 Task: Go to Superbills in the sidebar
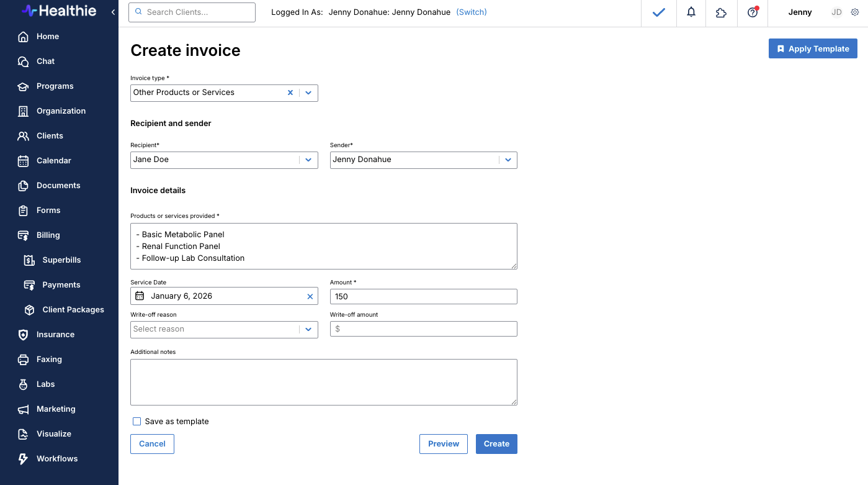point(61,260)
